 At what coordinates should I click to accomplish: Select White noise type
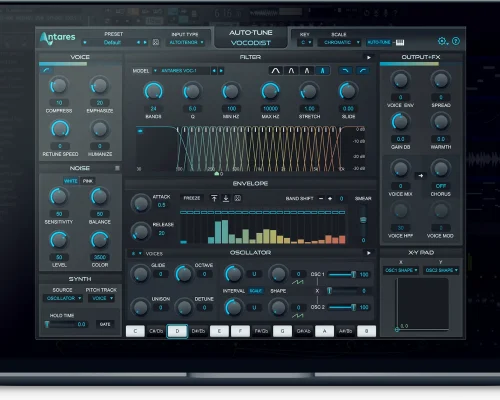click(71, 181)
